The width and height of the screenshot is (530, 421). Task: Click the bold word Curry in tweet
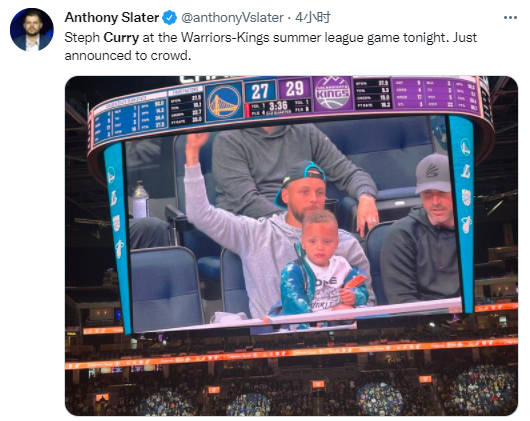(121, 38)
